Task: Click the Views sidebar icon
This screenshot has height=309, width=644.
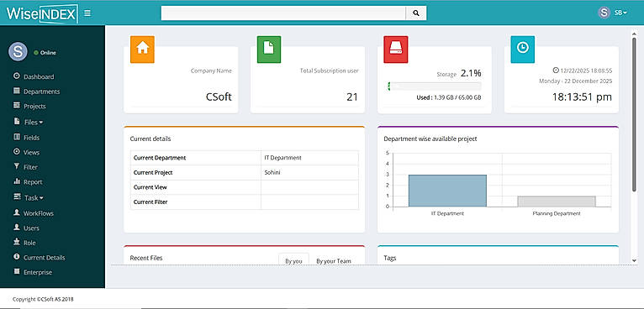Action: click(17, 152)
